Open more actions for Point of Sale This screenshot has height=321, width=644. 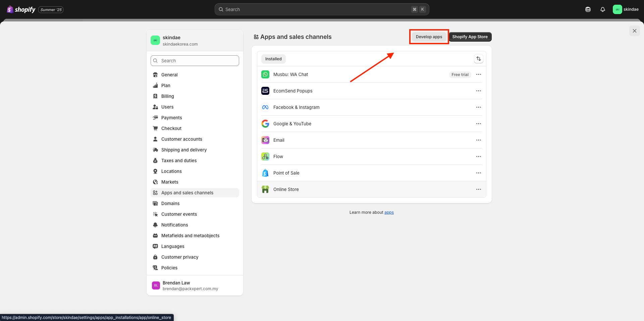click(479, 173)
